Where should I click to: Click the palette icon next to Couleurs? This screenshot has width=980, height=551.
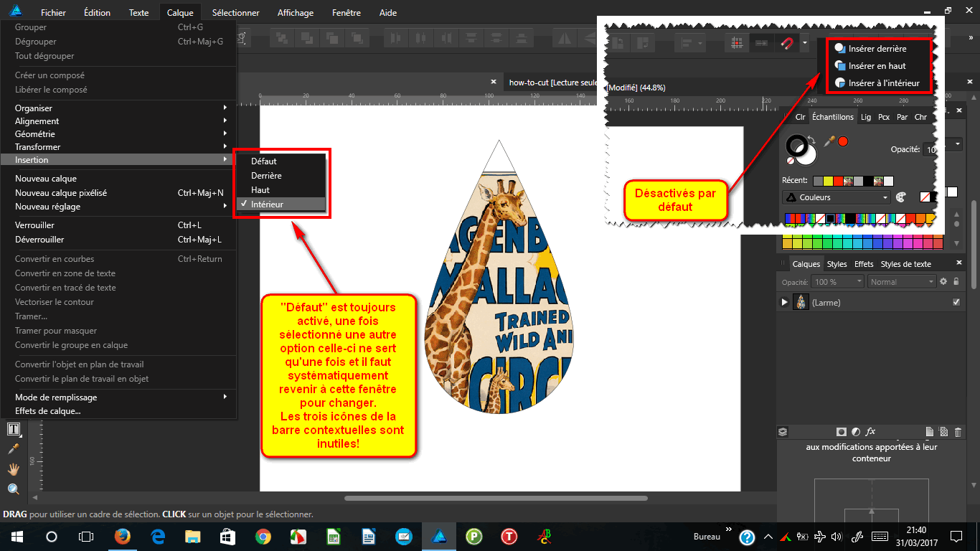pos(901,197)
